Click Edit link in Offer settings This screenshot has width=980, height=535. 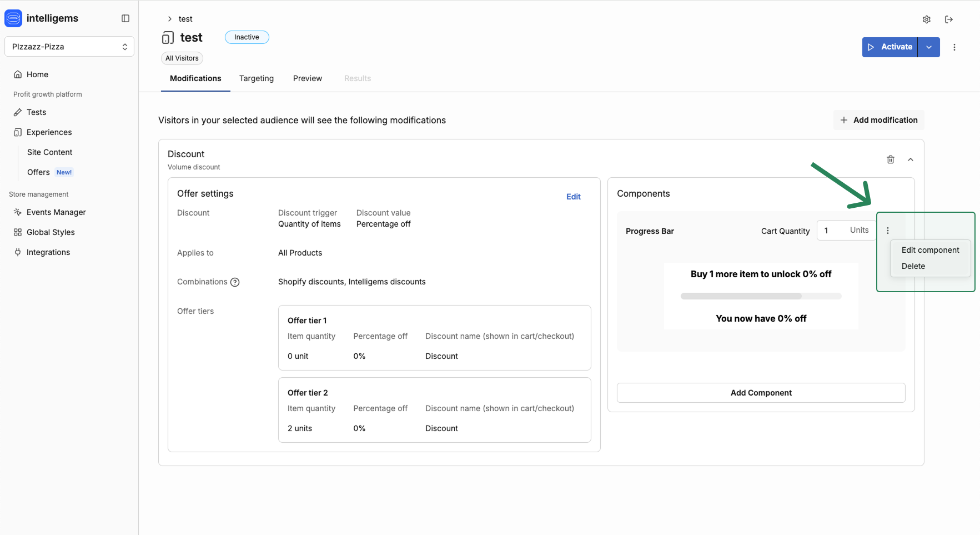574,197
